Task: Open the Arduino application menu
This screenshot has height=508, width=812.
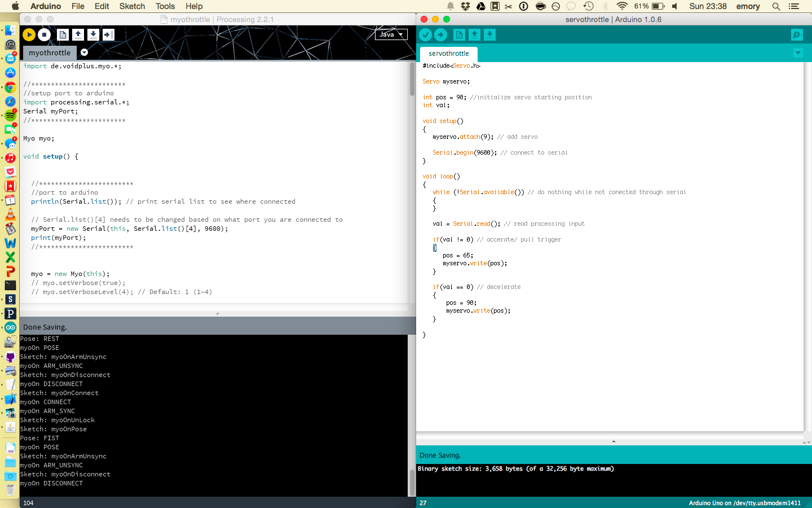Action: coord(45,6)
